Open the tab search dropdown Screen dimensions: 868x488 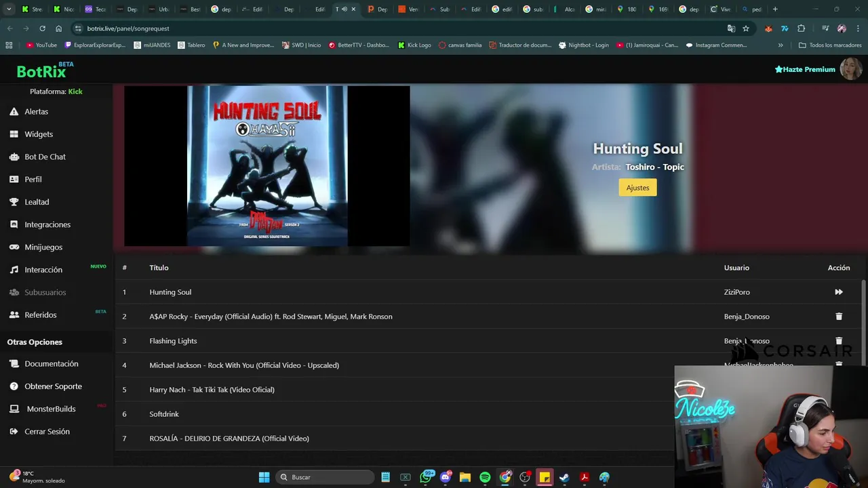tap(9, 9)
